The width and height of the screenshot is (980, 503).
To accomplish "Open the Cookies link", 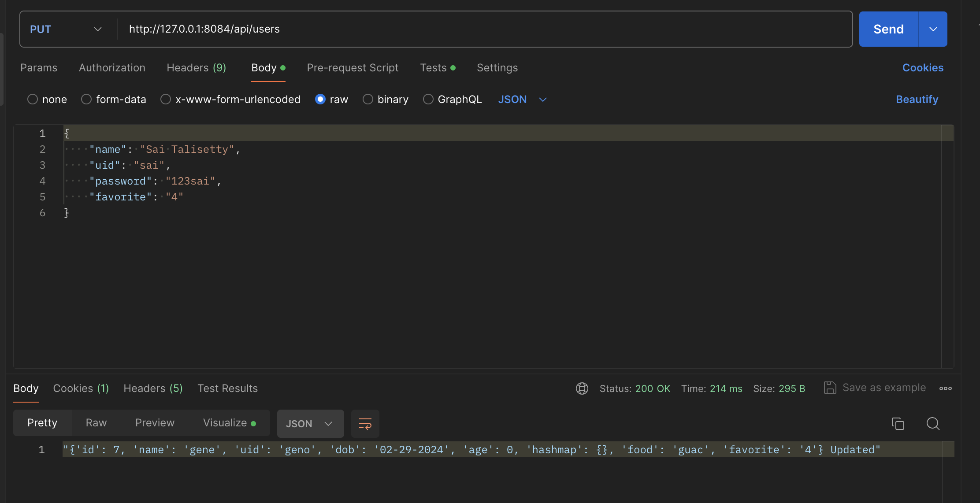I will point(923,68).
